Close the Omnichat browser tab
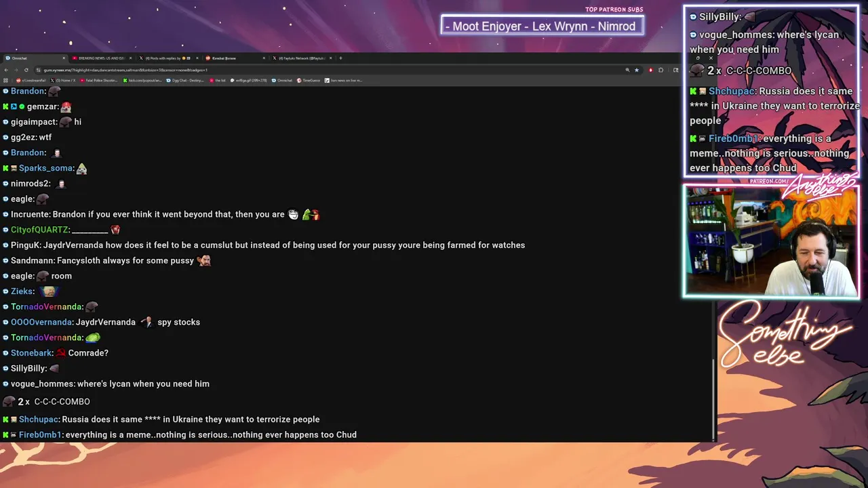 click(x=64, y=58)
